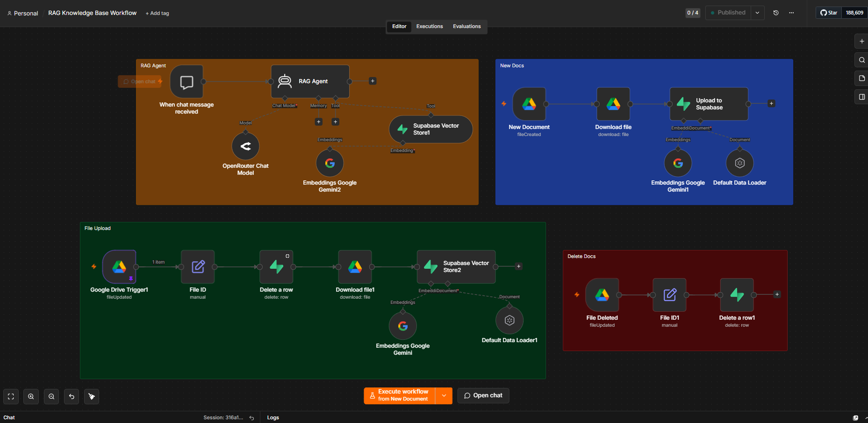868x423 pixels.
Task: Click the 188,609 GitHub star count
Action: pos(854,13)
